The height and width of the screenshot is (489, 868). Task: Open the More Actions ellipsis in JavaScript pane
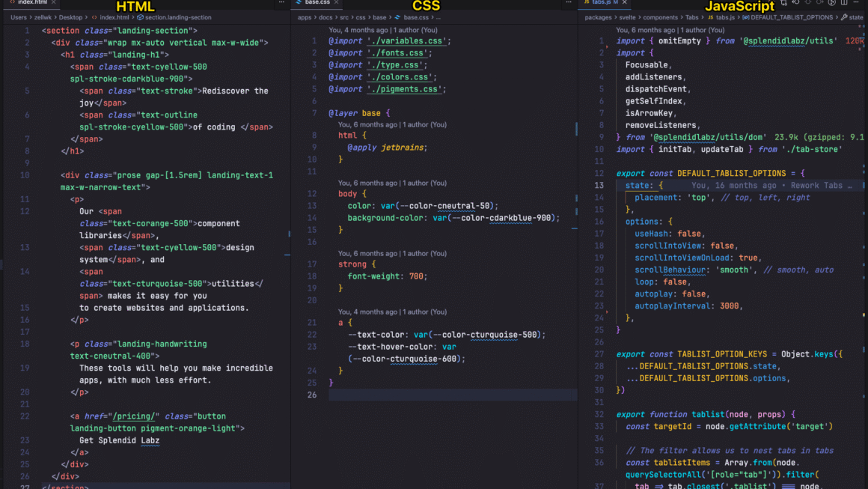click(x=858, y=4)
